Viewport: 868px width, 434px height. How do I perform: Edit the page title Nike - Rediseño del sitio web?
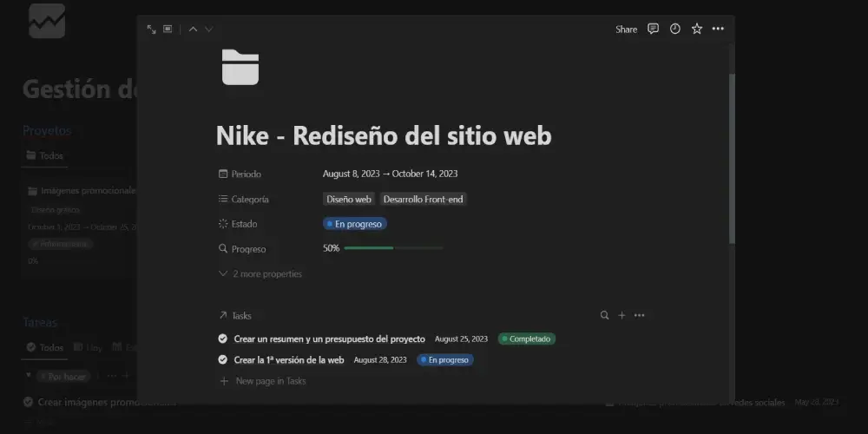tap(384, 135)
